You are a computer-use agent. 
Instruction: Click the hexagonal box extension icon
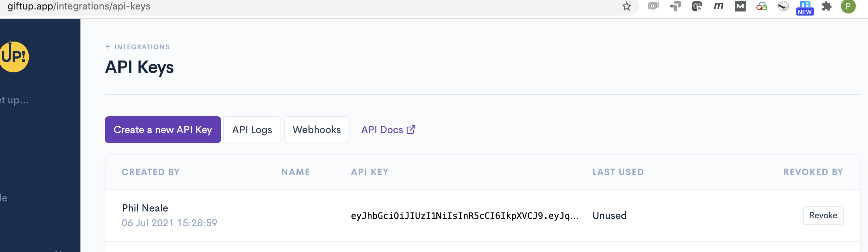[x=783, y=6]
